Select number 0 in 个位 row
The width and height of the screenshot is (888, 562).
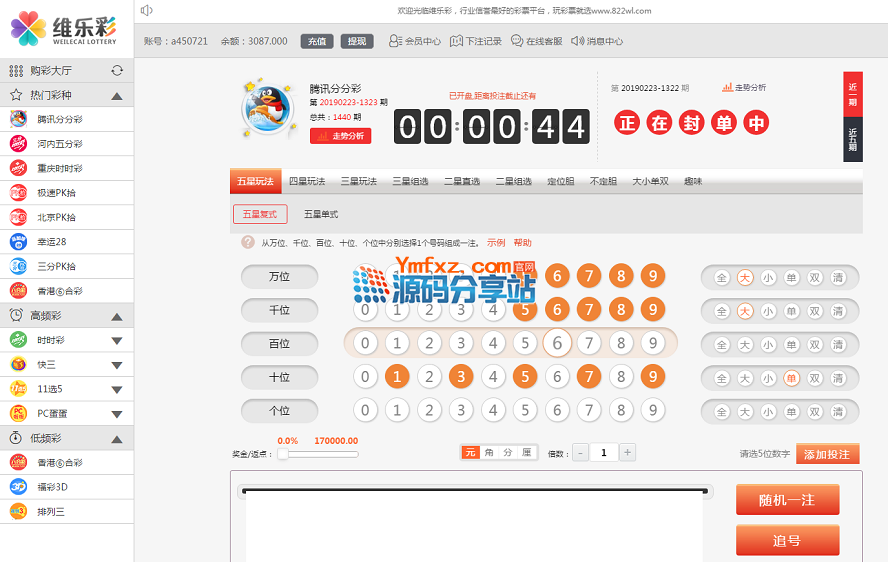click(365, 410)
